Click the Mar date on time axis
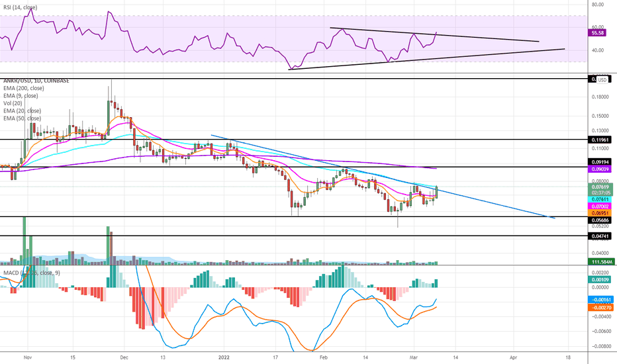The image size is (617, 364). coord(414,357)
